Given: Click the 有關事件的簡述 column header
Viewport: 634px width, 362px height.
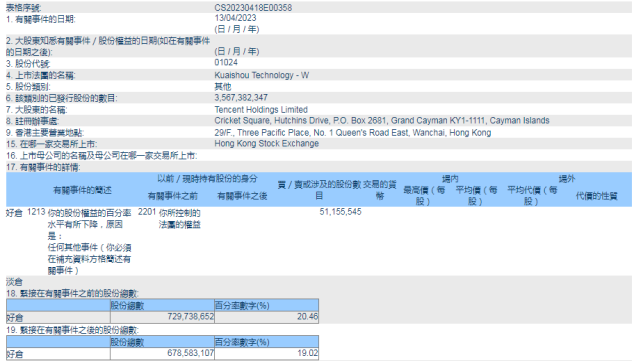Looking at the screenshot, I should point(82,190).
